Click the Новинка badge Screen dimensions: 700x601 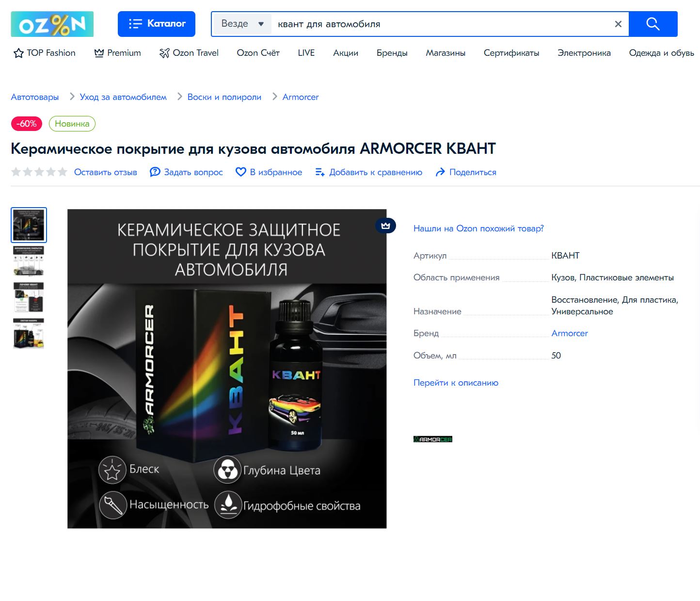pos(72,124)
